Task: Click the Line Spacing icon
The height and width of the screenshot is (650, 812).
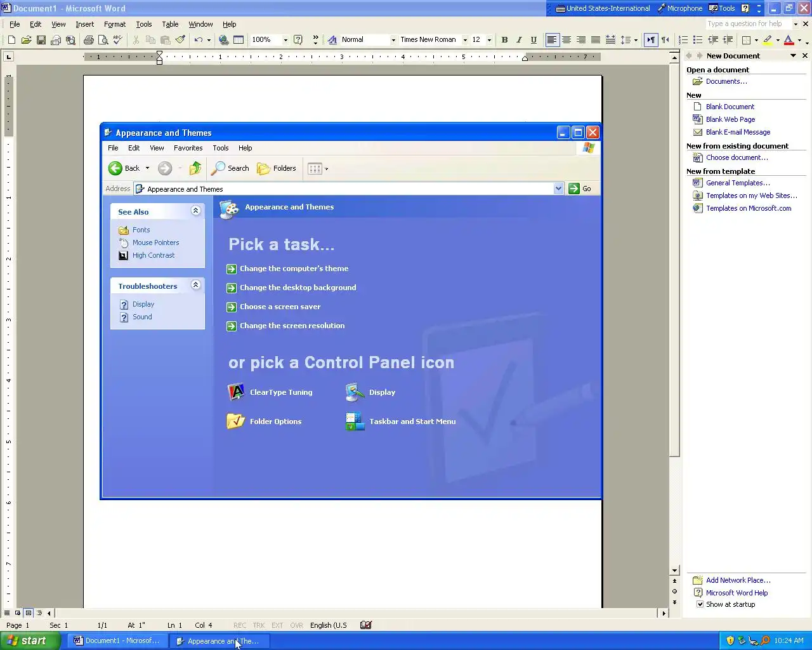Action: click(x=625, y=40)
